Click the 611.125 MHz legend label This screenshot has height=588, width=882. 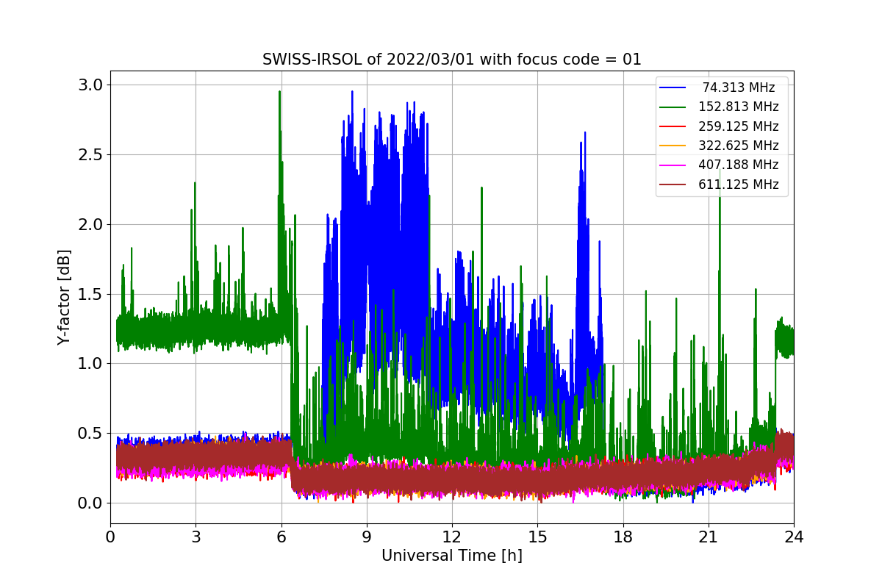[x=739, y=184]
